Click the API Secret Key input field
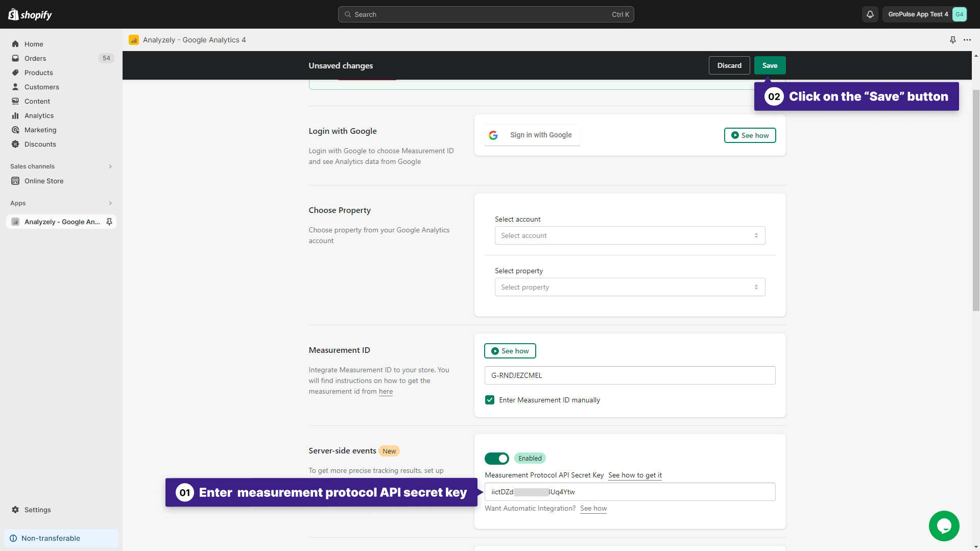 (x=630, y=492)
